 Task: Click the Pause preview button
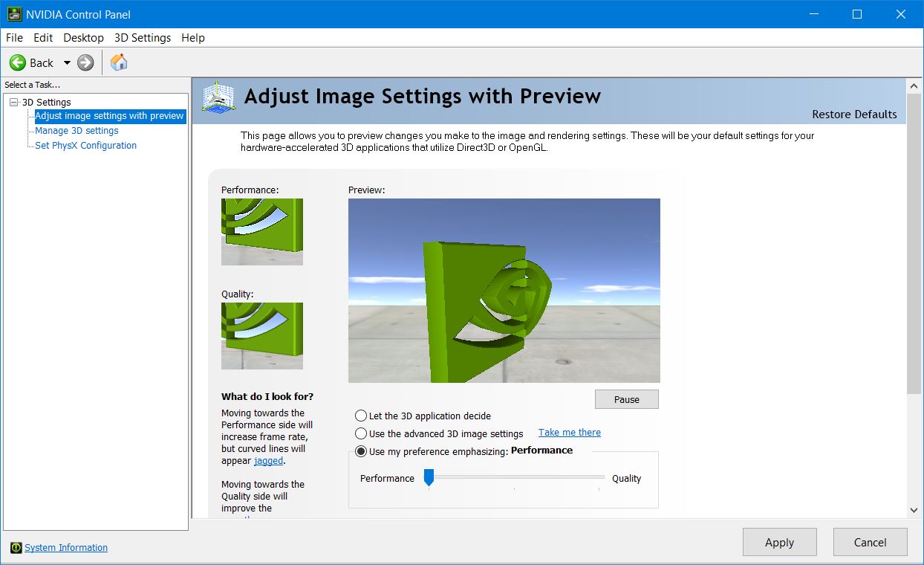(626, 399)
